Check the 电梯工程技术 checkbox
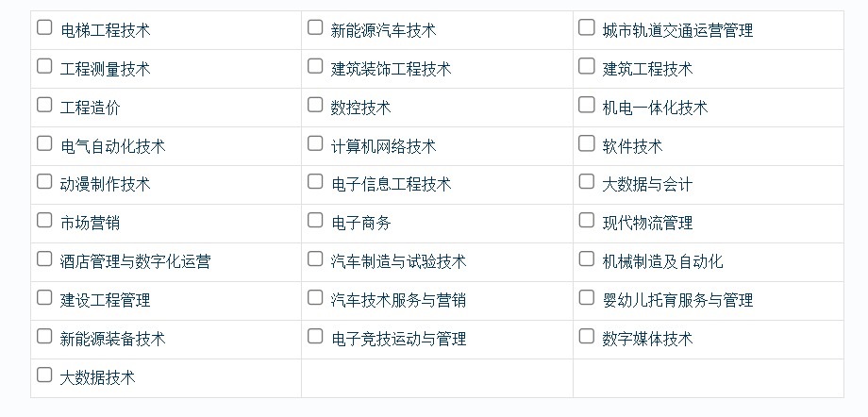868x417 pixels. tap(44, 27)
